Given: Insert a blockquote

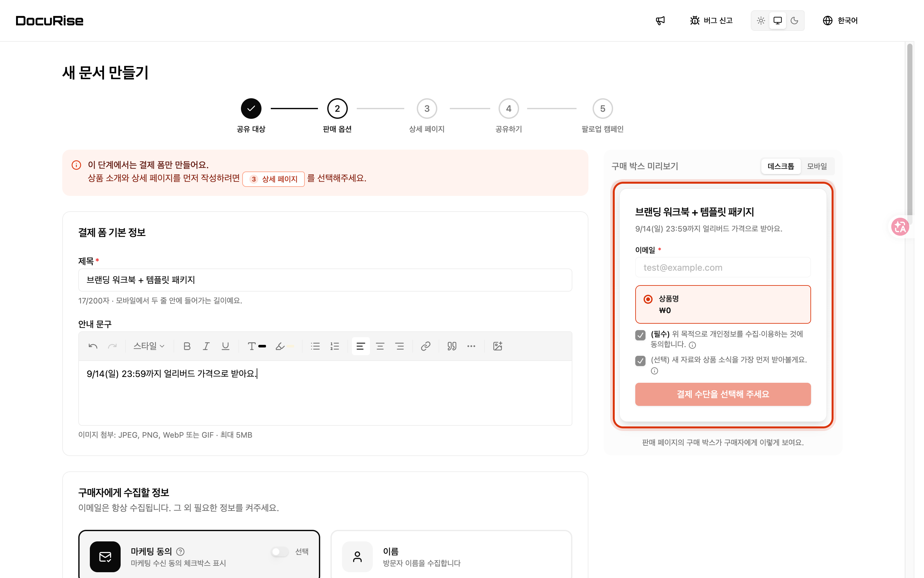Looking at the screenshot, I should [452, 346].
